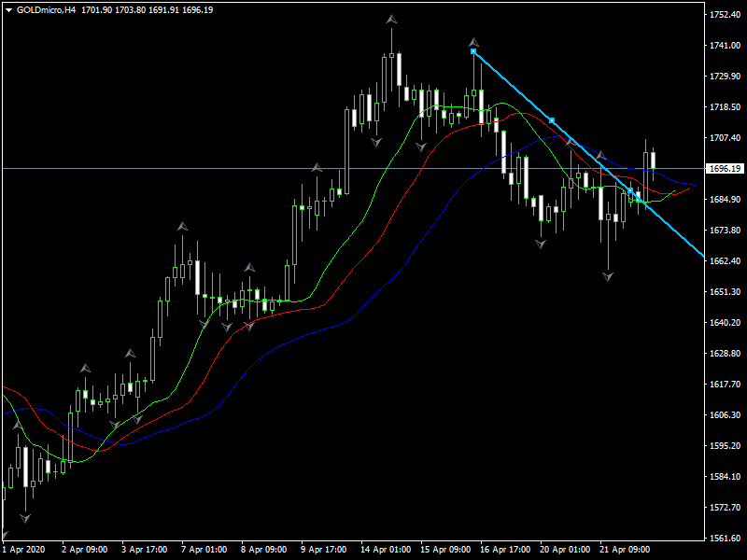Click the 1 Apr 2020 date label
This screenshot has width=747, height=560.
click(x=24, y=549)
